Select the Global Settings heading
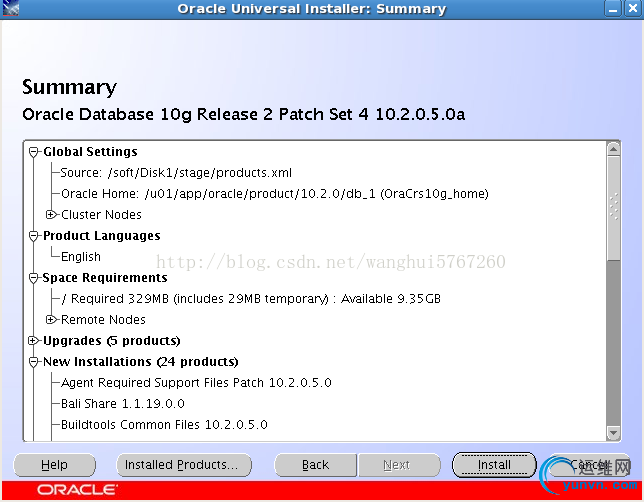The height and width of the screenshot is (502, 644). point(90,152)
